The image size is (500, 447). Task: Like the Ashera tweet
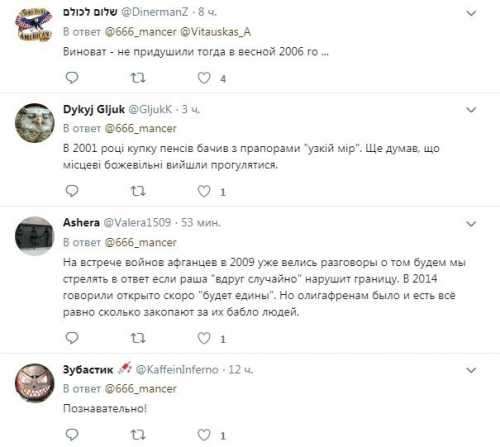click(204, 338)
